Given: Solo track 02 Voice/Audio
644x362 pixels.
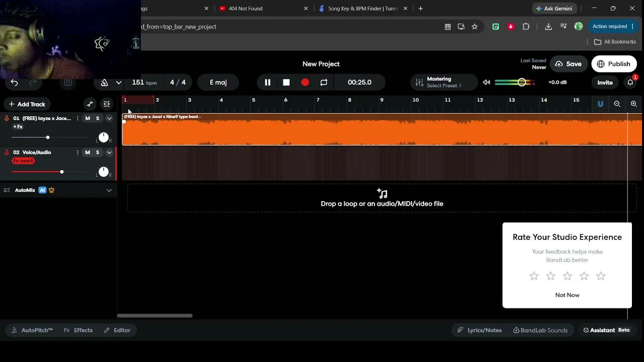Looking at the screenshot, I should point(98,152).
